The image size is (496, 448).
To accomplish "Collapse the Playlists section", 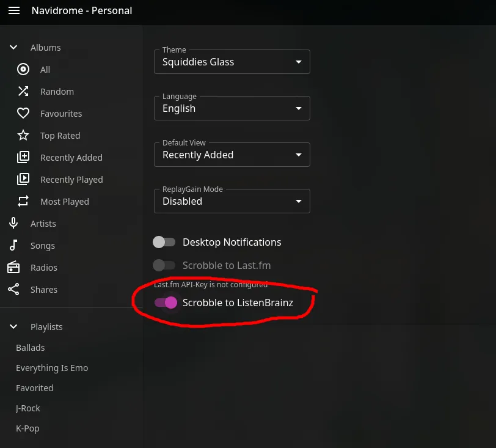I will [13, 326].
